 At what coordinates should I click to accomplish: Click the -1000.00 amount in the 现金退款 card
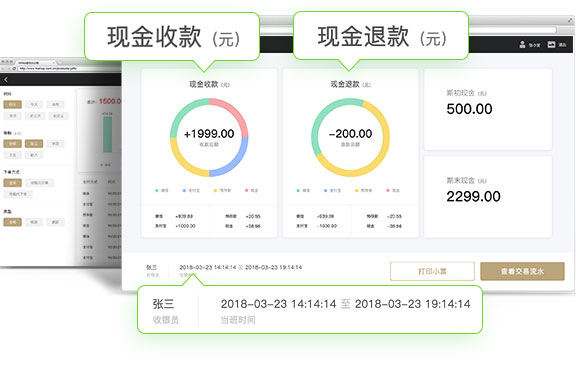pyautogui.click(x=327, y=226)
